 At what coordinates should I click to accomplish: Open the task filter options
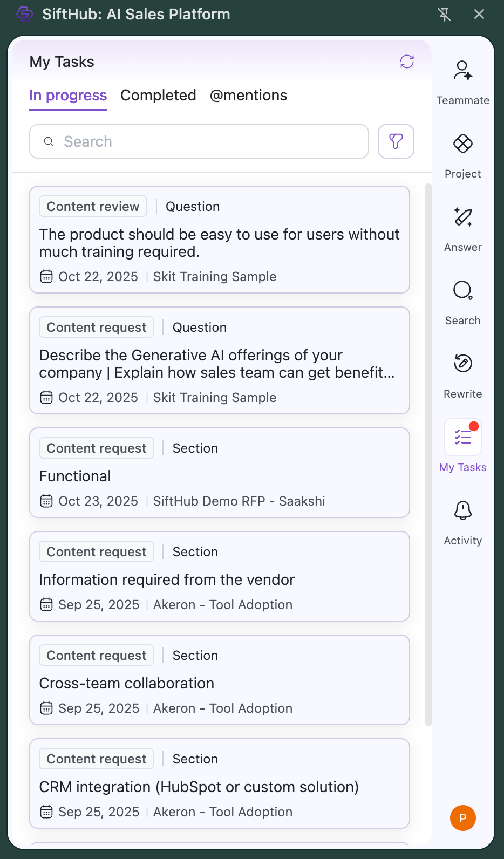point(396,141)
